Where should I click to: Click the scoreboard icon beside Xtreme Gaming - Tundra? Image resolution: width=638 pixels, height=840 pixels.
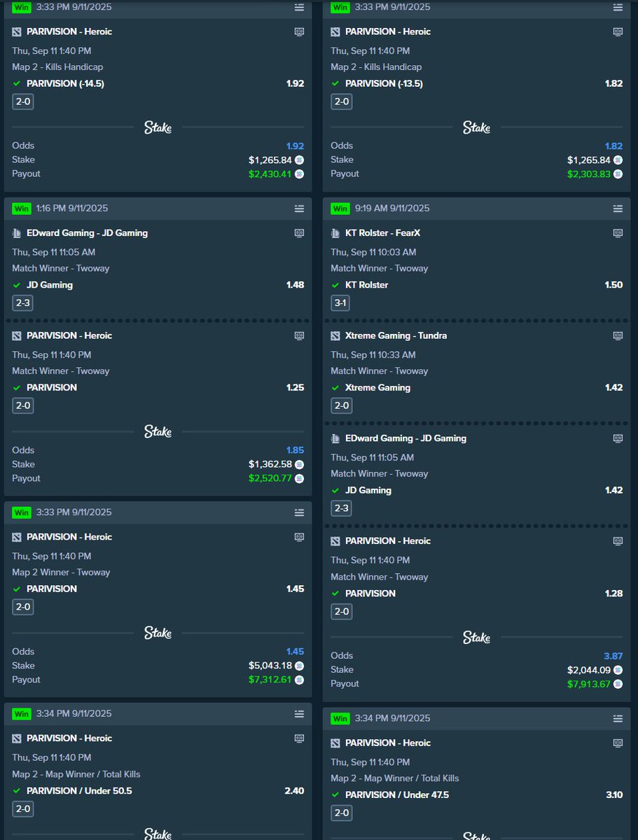point(618,336)
